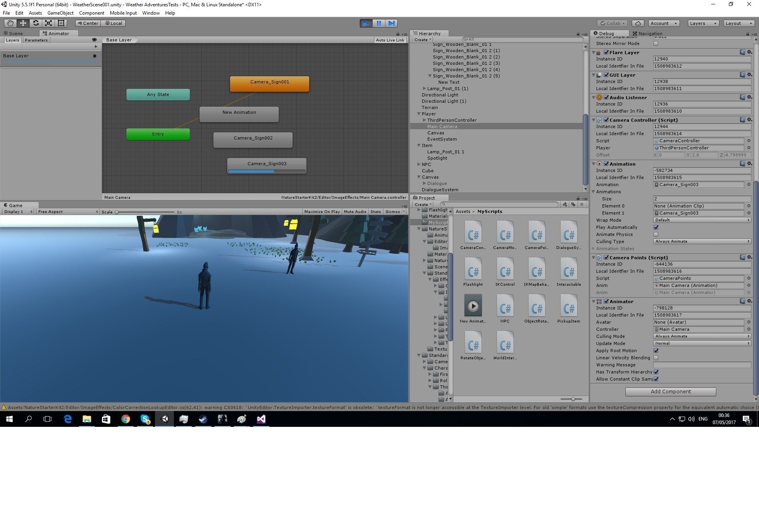
Task: Toggle Apply Root Motion checkbox
Action: 656,351
